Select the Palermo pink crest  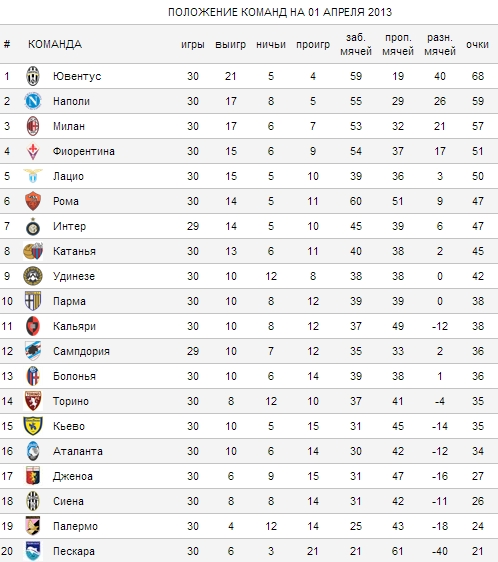point(33,526)
